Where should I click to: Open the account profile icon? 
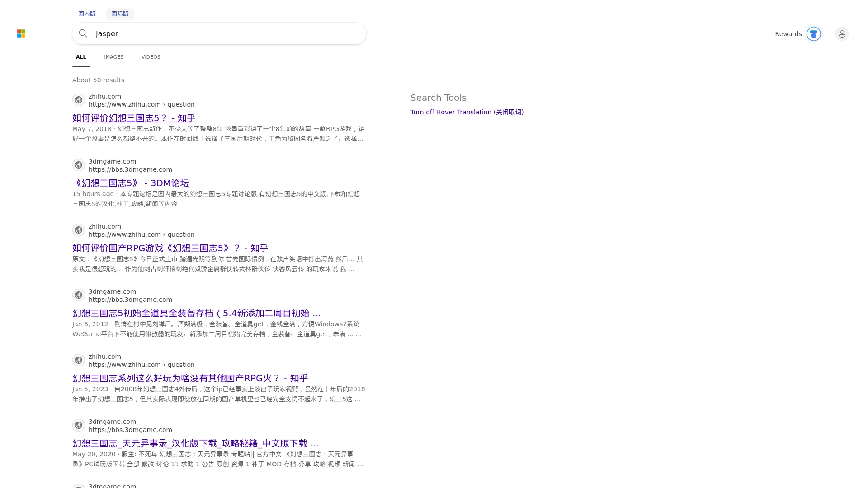coord(842,34)
